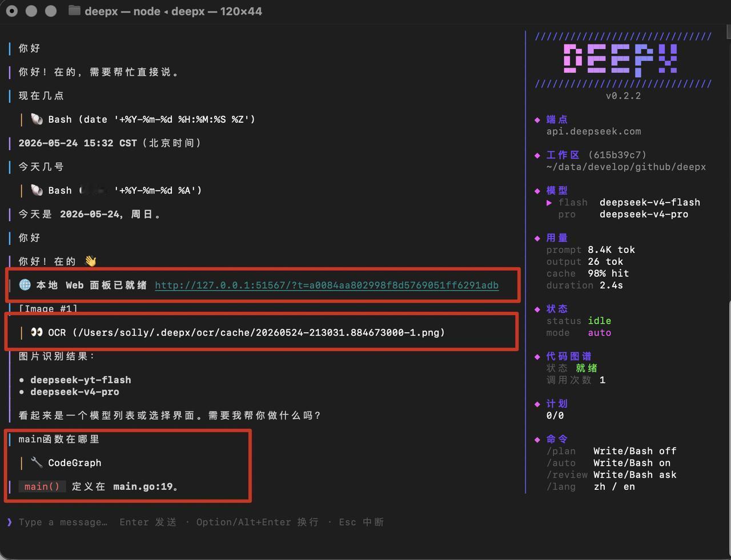Click the diamond bullet beside 命令
Screen dimensions: 731x560
(x=537, y=439)
